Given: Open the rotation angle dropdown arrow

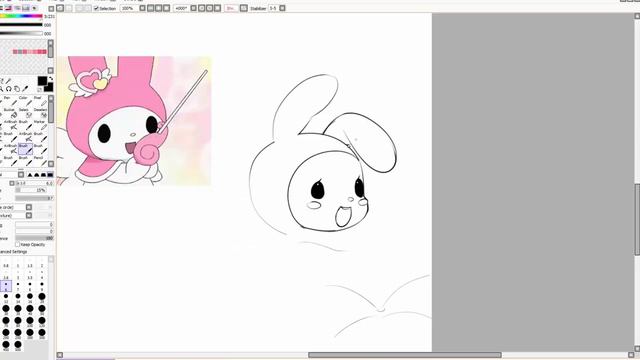Looking at the screenshot, I should pyautogui.click(x=193, y=8).
